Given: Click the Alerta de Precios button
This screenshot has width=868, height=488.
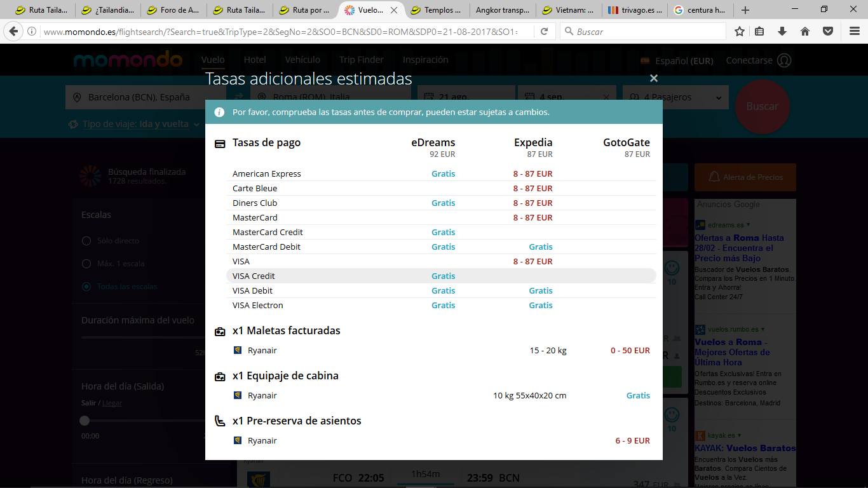Looking at the screenshot, I should [x=745, y=177].
